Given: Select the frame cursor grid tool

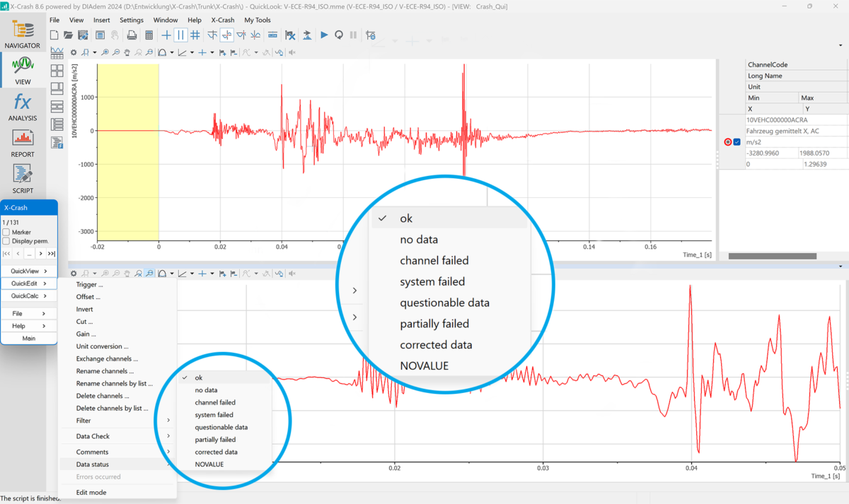Looking at the screenshot, I should tap(195, 35).
